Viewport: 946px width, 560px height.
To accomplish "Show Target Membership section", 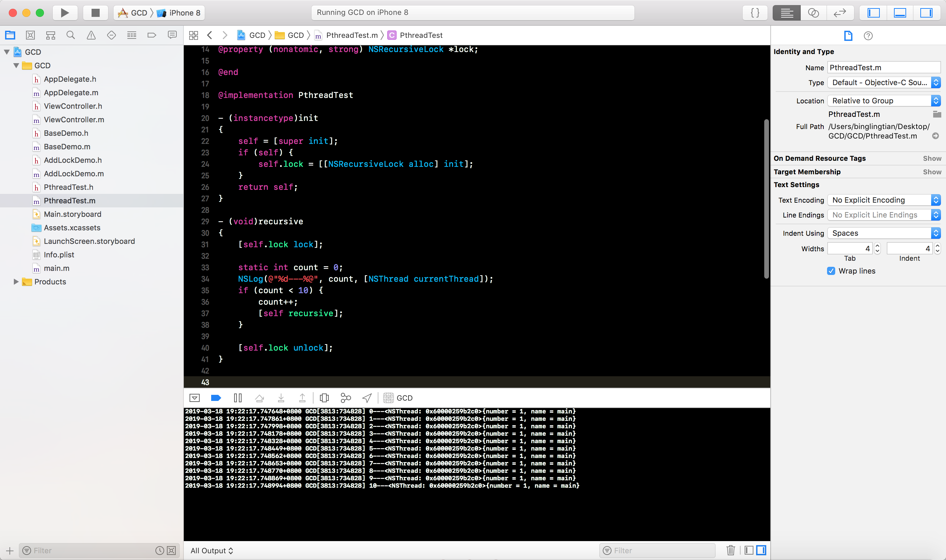I will coord(932,172).
